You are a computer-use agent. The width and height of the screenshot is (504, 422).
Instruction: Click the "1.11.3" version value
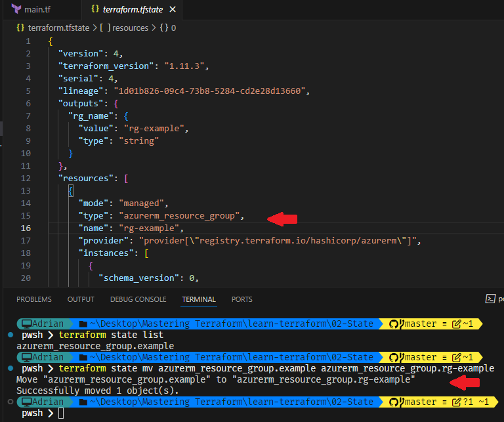(x=184, y=66)
